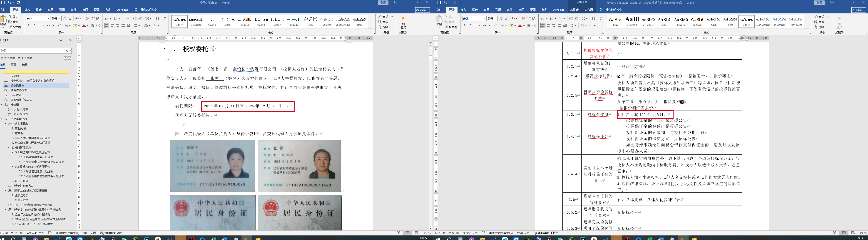Toggle Bold formatting in the left Word window
The width and height of the screenshot is (868, 240).
point(28,26)
